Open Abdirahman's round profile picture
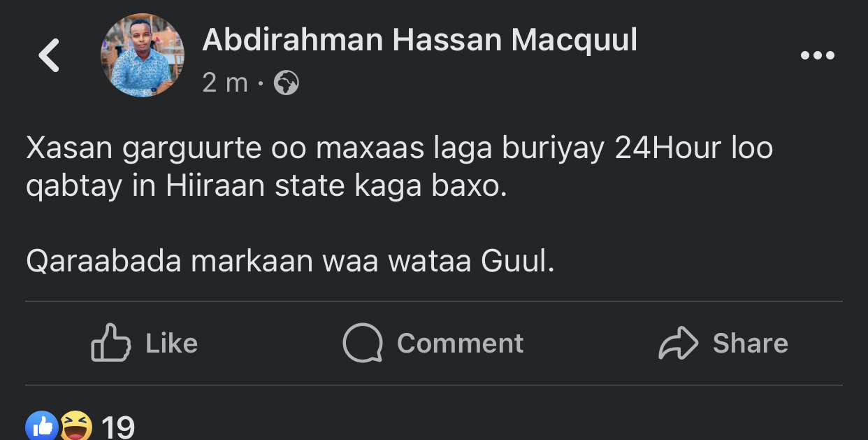The width and height of the screenshot is (868, 440). (143, 55)
